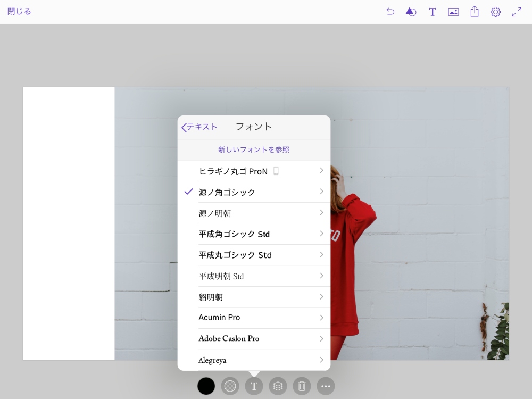Choose the Adobe Caslon Pro font
532x399 pixels.
pos(254,339)
